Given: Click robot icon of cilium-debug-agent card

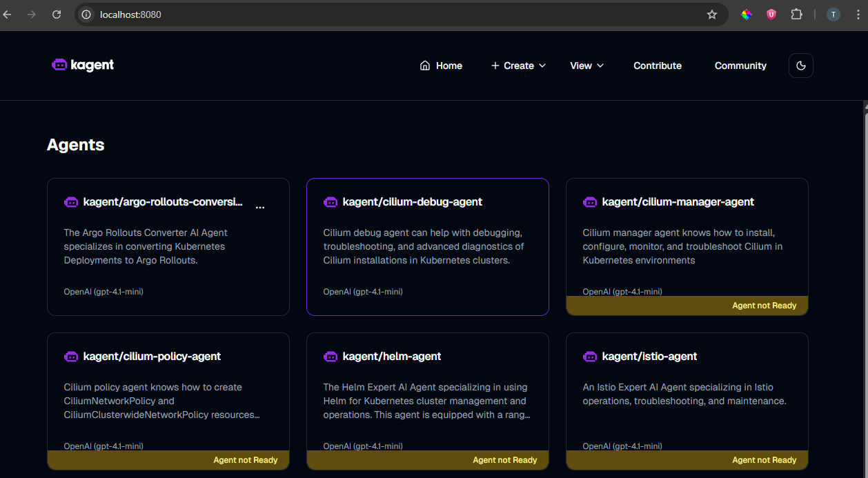Looking at the screenshot, I should [331, 202].
